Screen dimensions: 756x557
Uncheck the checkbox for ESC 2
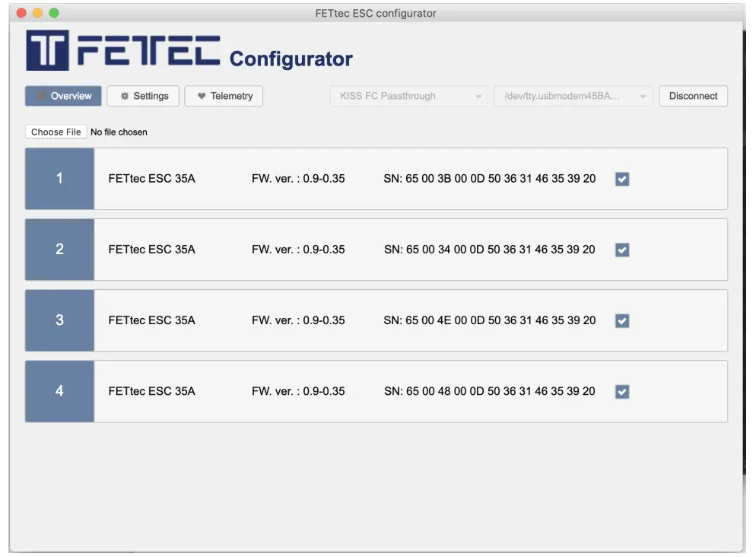[622, 250]
